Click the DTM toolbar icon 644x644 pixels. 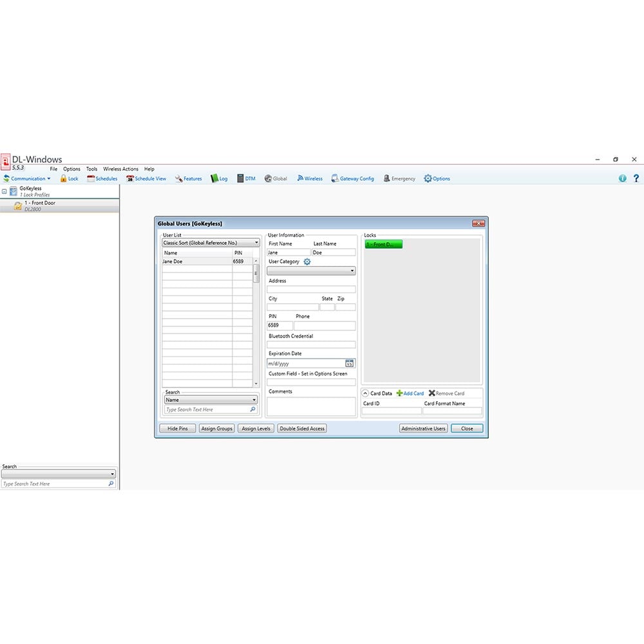click(x=247, y=178)
